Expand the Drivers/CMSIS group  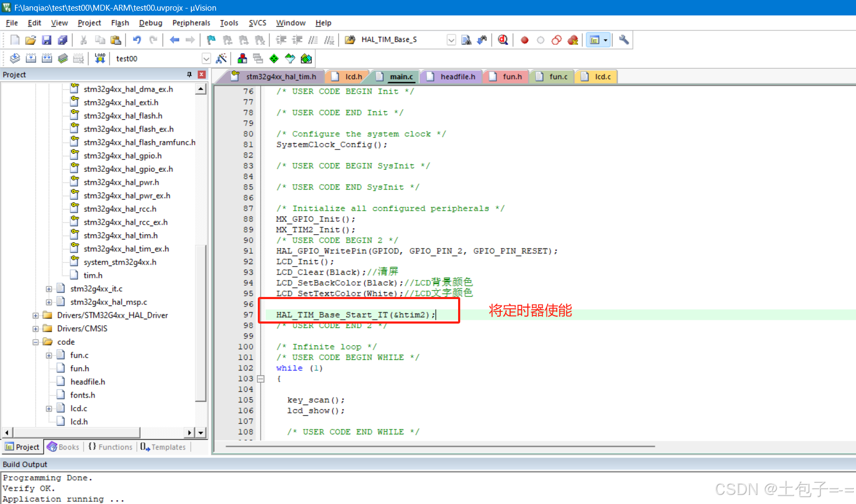point(36,329)
